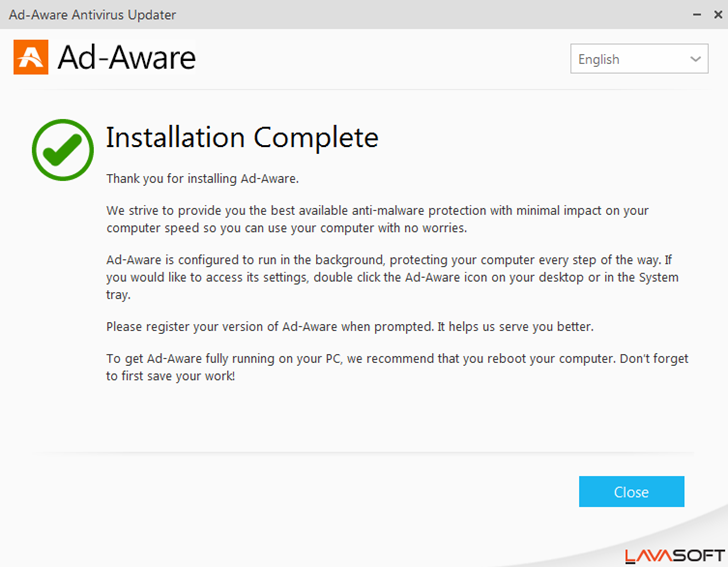The width and height of the screenshot is (728, 567).
Task: Click the green checkmark success icon
Action: [62, 150]
